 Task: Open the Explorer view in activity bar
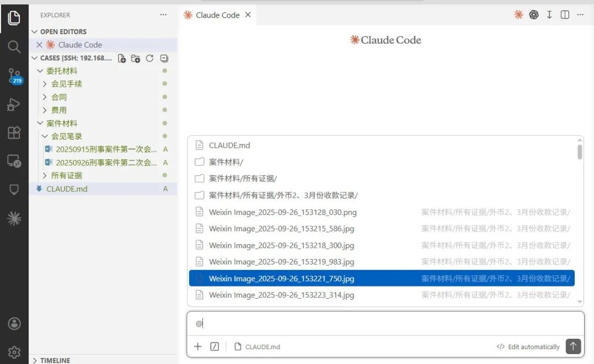pyautogui.click(x=14, y=18)
